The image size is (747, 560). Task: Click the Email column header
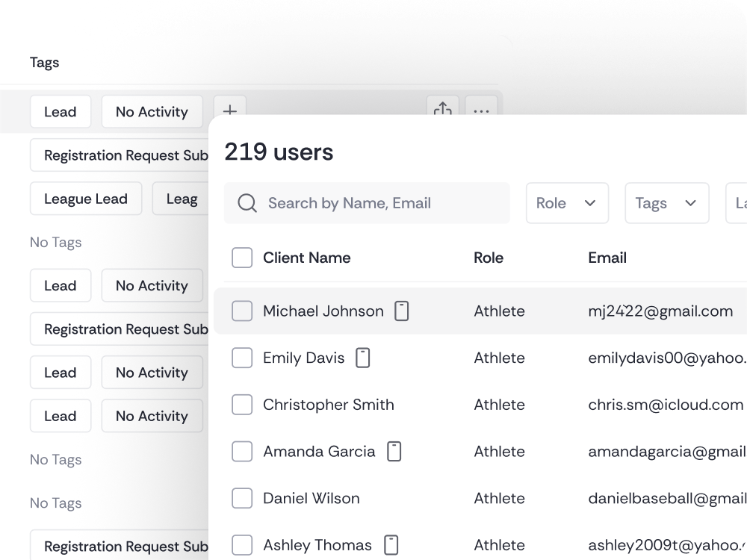tap(607, 258)
